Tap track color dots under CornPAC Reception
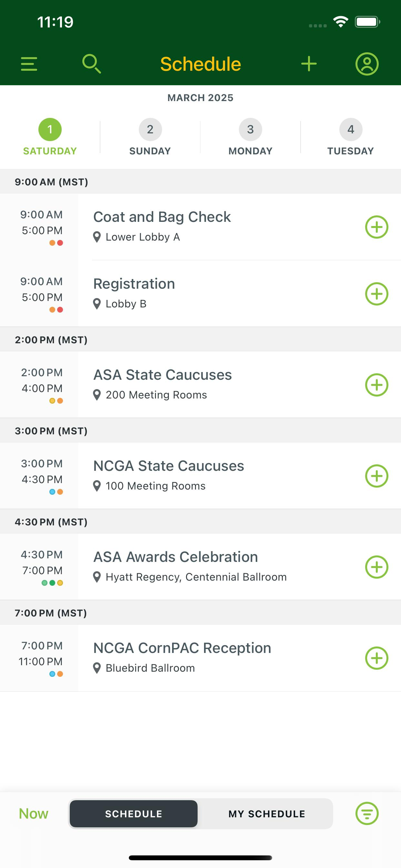The image size is (401, 868). [x=56, y=674]
